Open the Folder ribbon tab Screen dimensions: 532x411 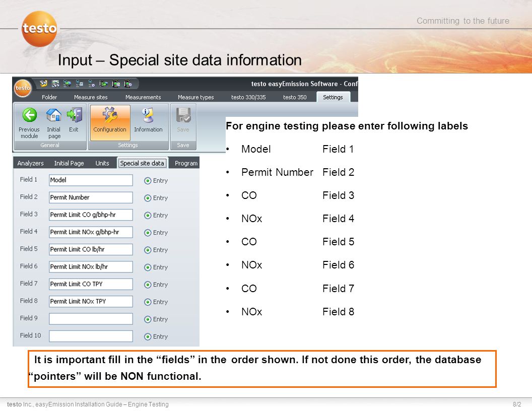tap(49, 97)
